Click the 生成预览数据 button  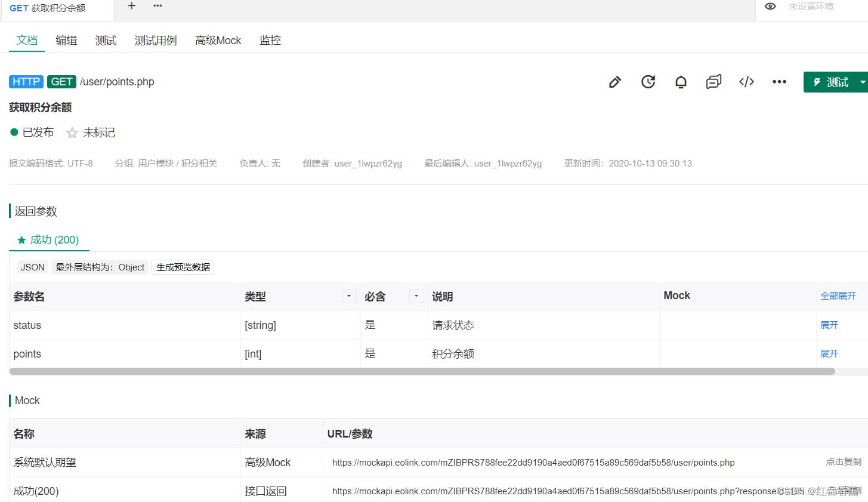tap(183, 267)
